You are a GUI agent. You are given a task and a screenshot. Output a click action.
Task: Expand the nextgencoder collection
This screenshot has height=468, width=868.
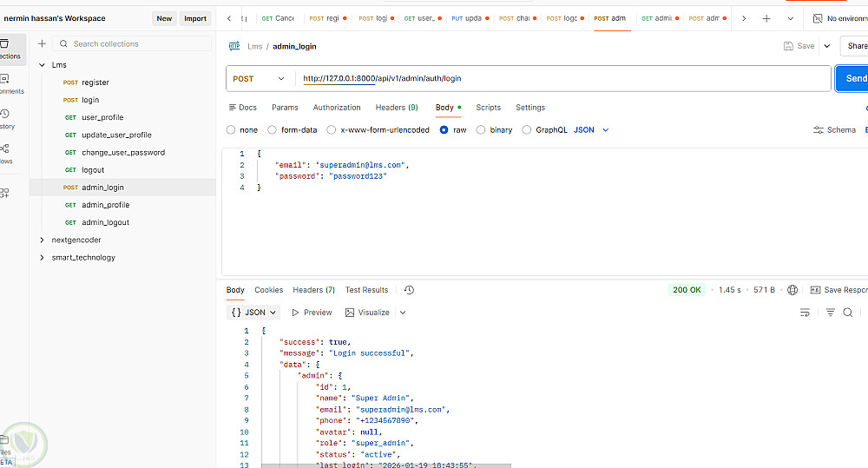(43, 240)
